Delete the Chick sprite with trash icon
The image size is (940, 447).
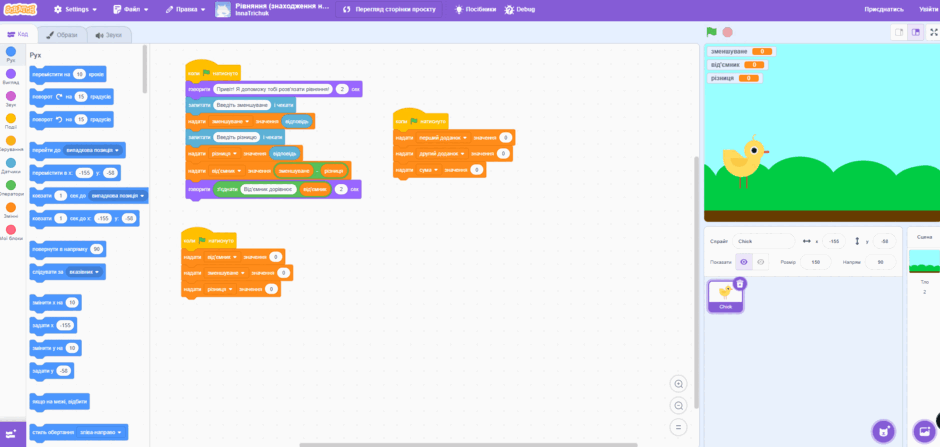tap(740, 284)
